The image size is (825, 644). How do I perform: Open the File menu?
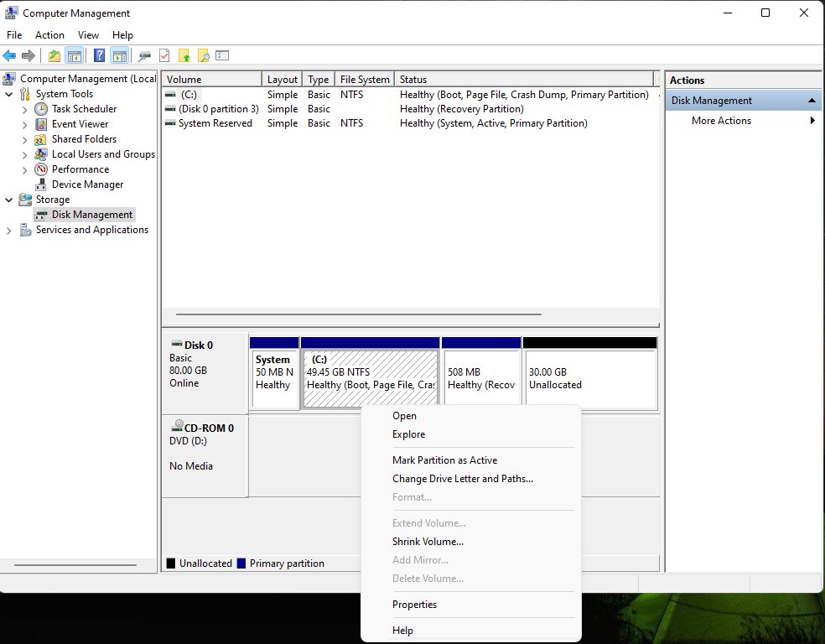click(14, 35)
